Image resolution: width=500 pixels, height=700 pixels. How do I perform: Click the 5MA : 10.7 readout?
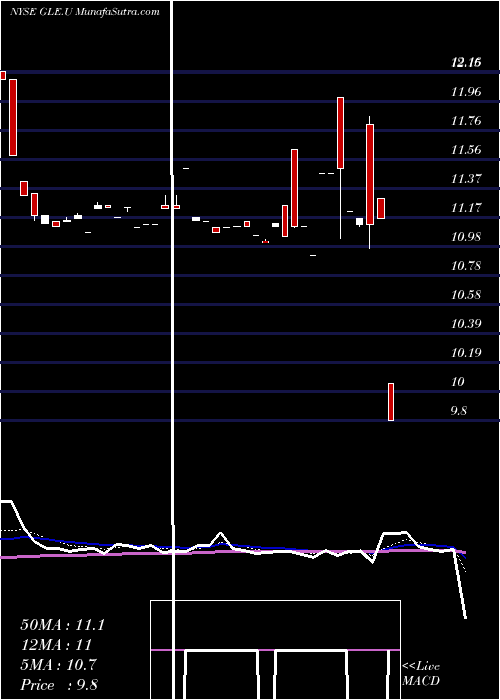[58, 665]
